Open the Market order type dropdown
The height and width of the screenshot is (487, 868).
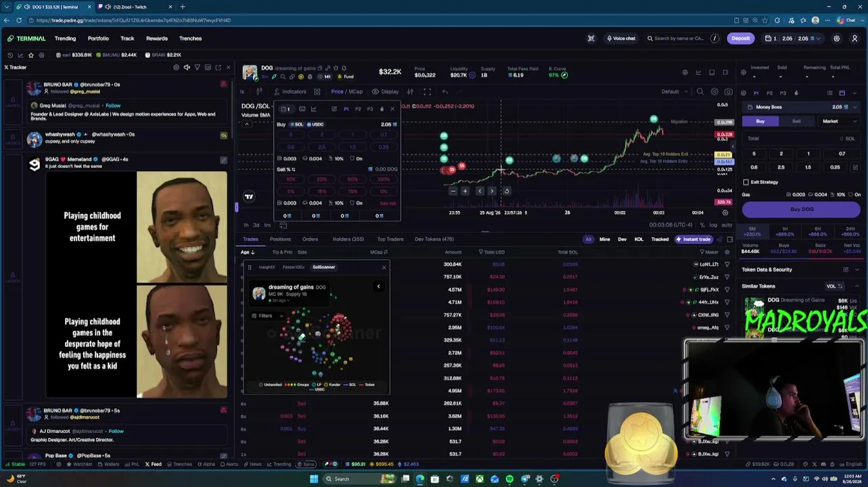point(838,121)
